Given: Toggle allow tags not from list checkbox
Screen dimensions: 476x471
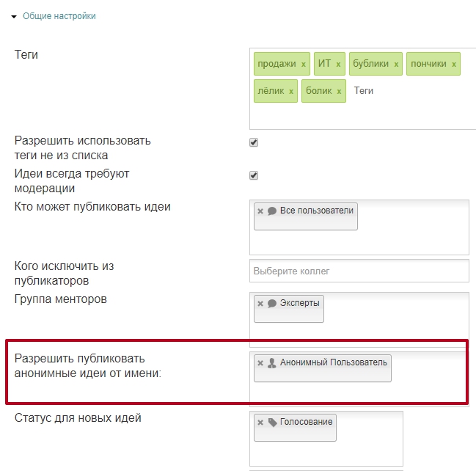Looking at the screenshot, I should [x=254, y=142].
